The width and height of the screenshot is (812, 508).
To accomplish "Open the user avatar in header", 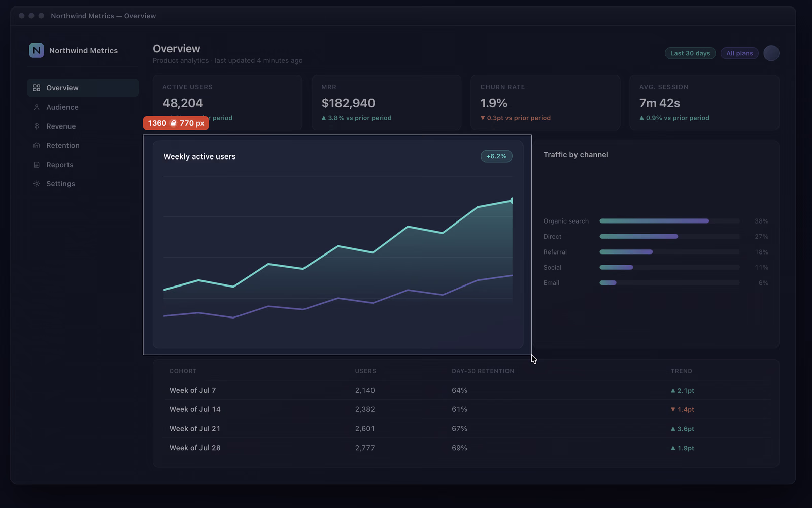I will (771, 53).
